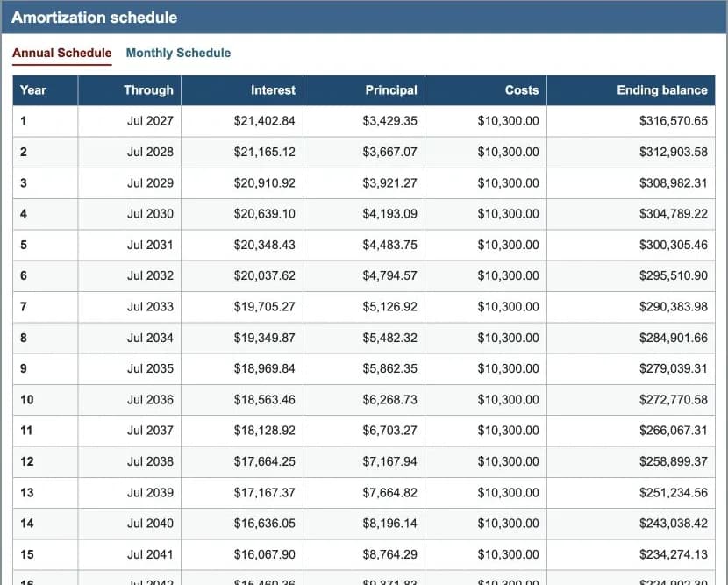This screenshot has width=728, height=585.
Task: Select principal value $4,794.57
Action: pyautogui.click(x=390, y=275)
